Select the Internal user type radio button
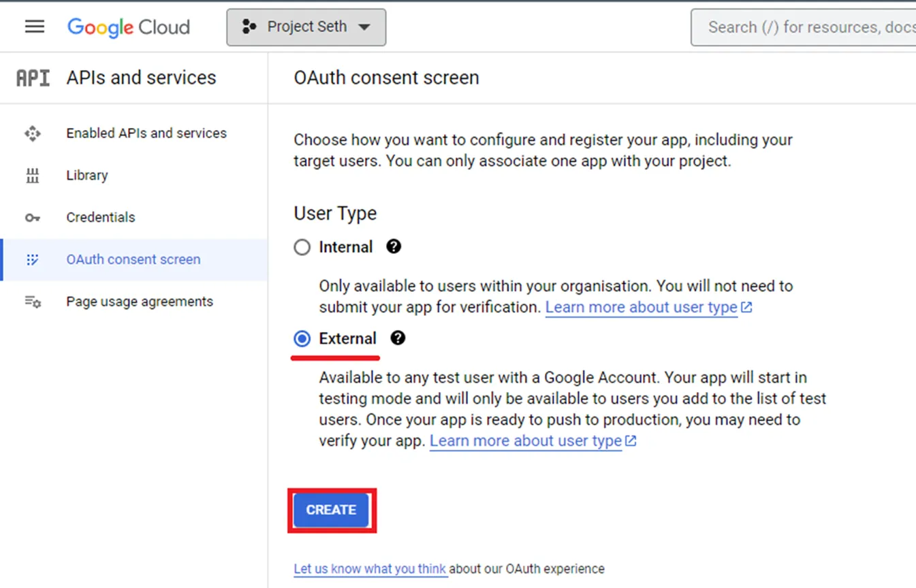 pyautogui.click(x=302, y=247)
